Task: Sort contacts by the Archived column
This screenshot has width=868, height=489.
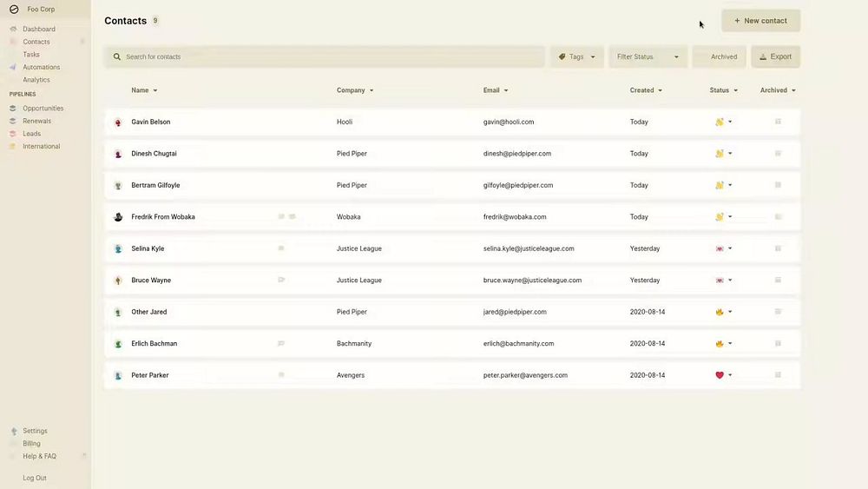Action: (x=778, y=90)
